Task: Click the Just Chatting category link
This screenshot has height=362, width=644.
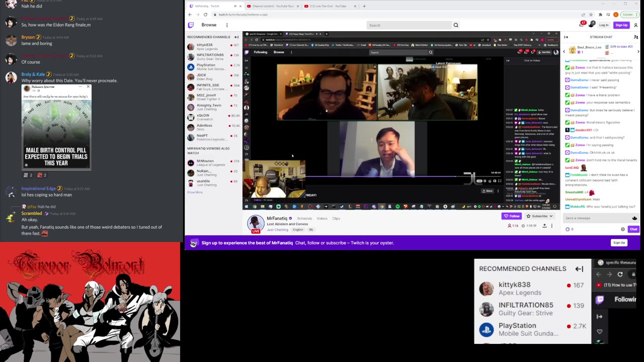Action: [277, 230]
